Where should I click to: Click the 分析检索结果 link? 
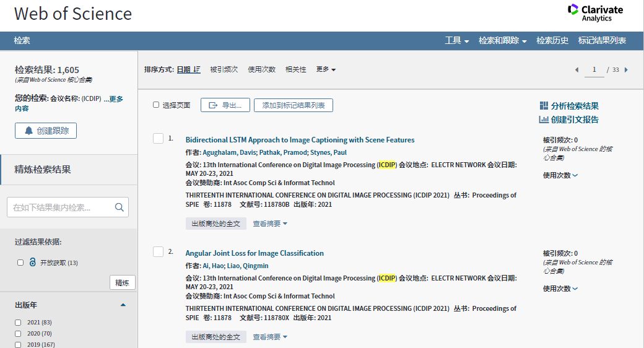tap(575, 106)
